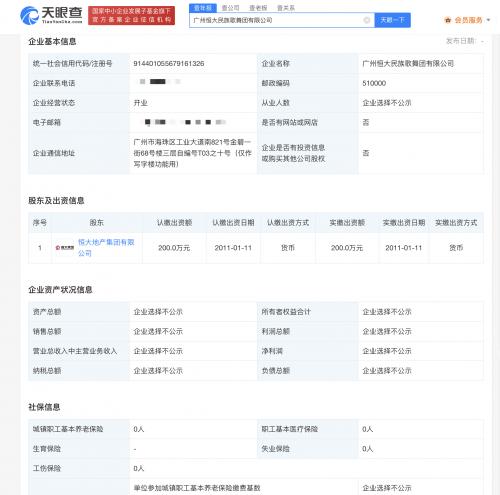The image size is (500, 495).
Task: Click the crown icon beside 会员服务
Action: click(448, 20)
